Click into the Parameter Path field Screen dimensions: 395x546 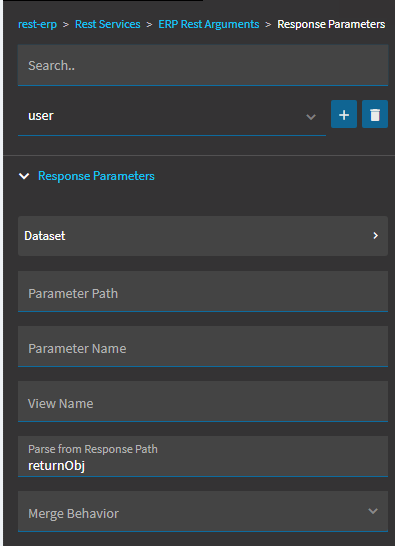pos(203,291)
